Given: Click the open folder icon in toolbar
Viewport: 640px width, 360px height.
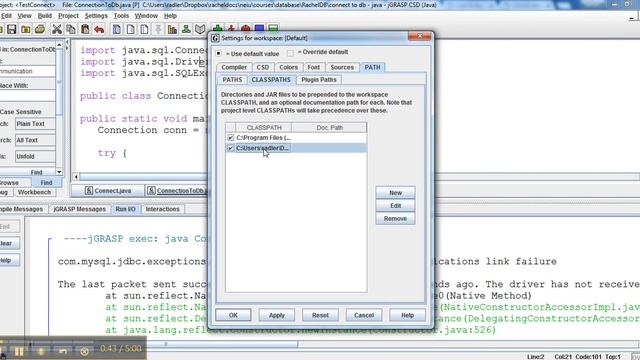Looking at the screenshot, I should [26, 29].
